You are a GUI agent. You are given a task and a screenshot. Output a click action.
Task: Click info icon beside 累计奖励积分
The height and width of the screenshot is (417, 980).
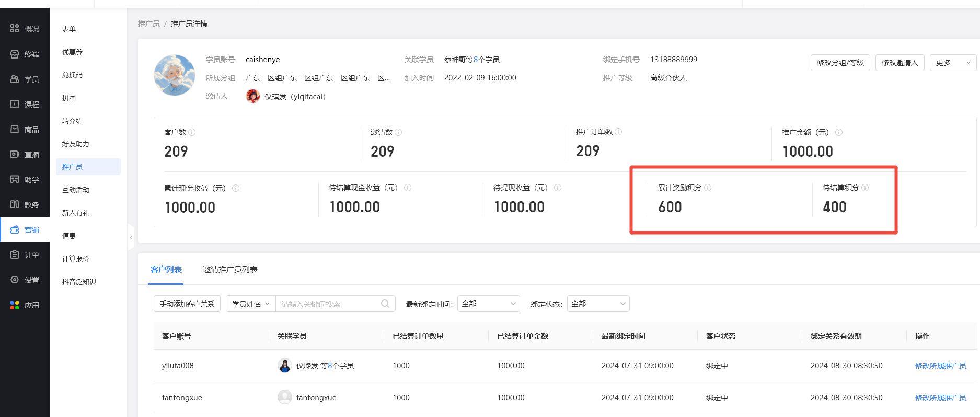point(708,188)
